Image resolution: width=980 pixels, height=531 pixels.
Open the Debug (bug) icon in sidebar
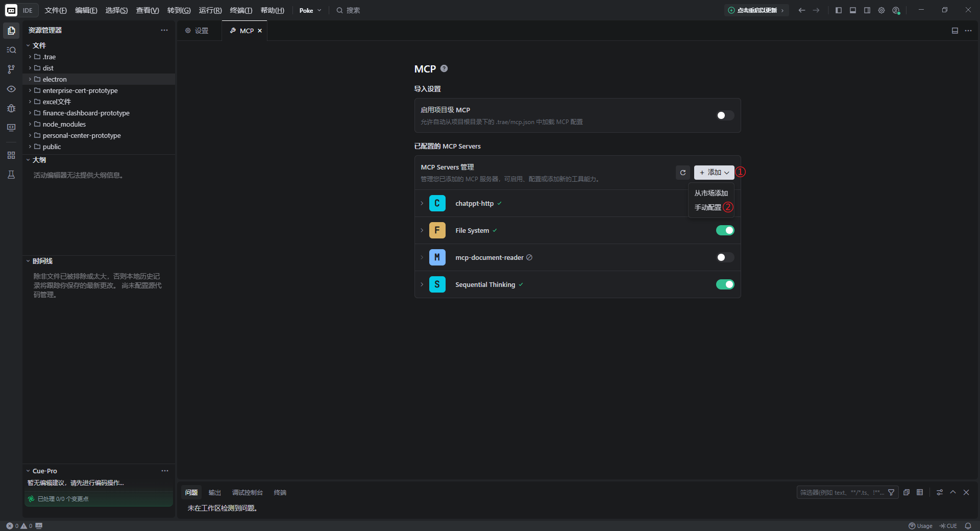11,108
